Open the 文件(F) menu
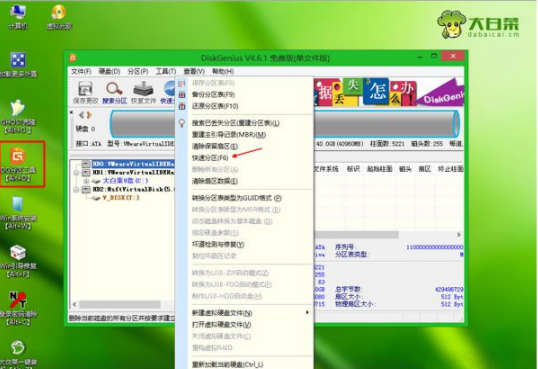 point(81,71)
